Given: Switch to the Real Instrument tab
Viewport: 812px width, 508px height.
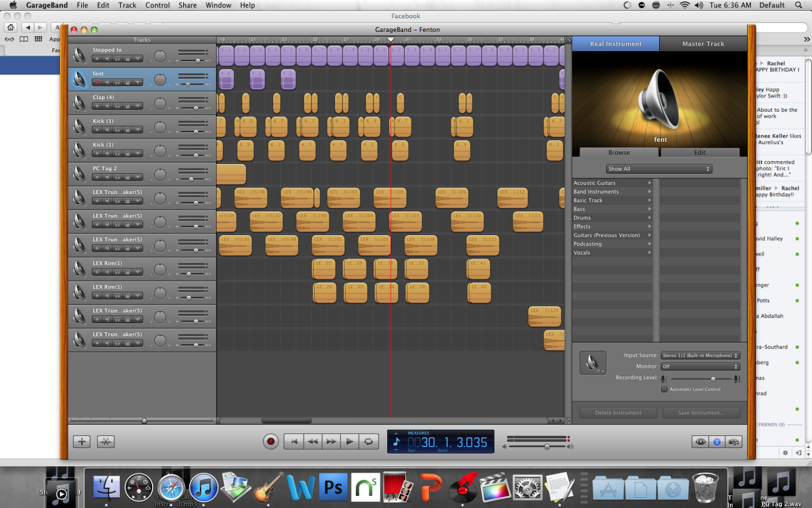Looking at the screenshot, I should coord(616,44).
